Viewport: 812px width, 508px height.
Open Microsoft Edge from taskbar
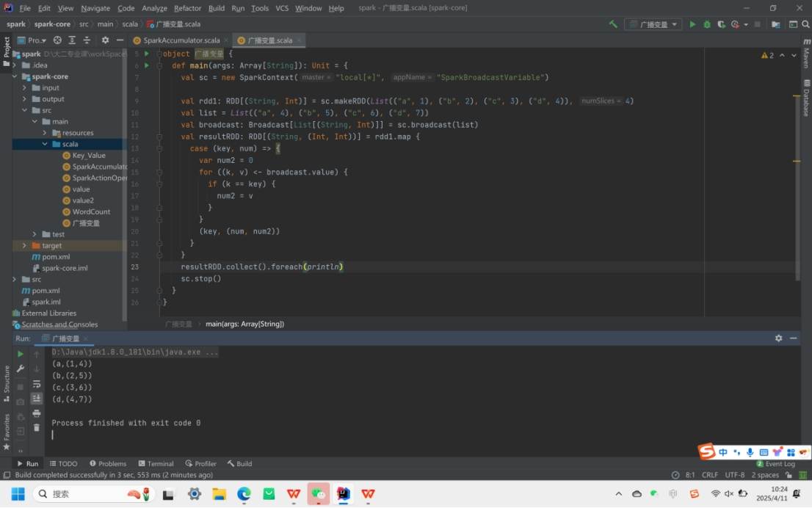click(244, 494)
